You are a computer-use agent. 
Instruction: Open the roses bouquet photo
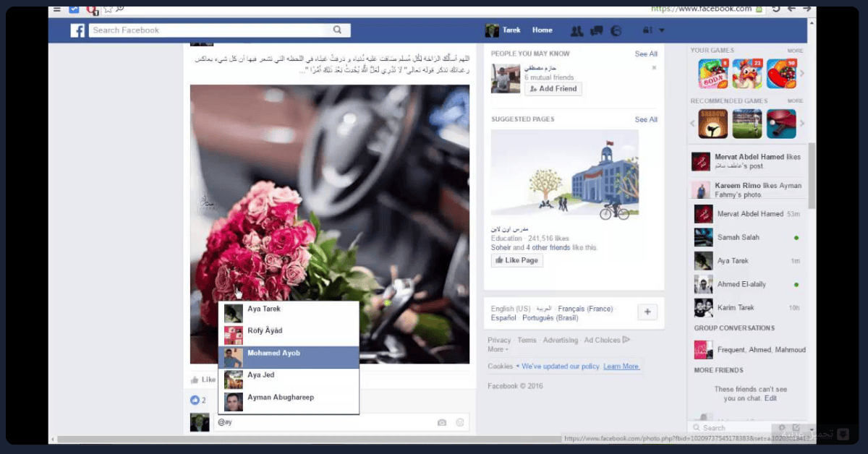point(330,224)
